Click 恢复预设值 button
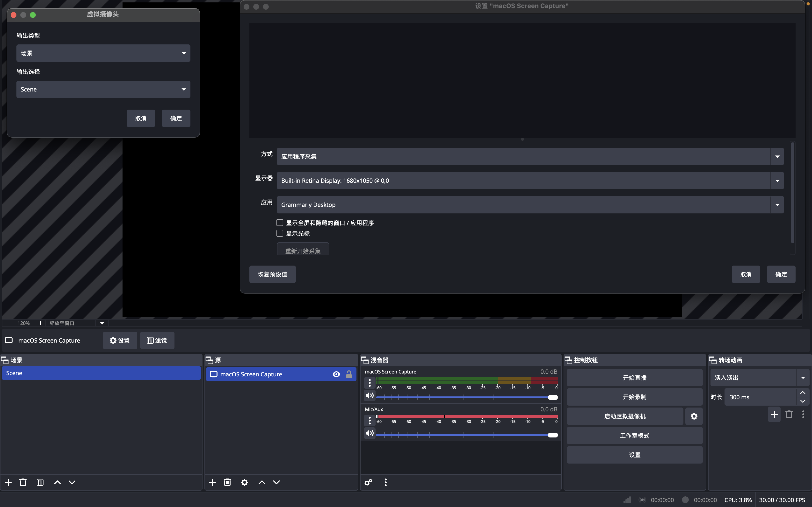Viewport: 812px width, 507px height. click(x=272, y=274)
